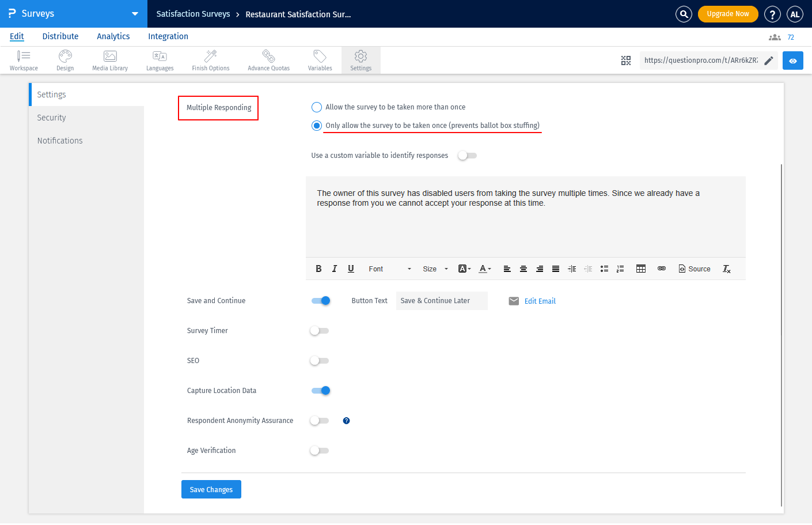Open Finish Options
The image size is (812, 525).
[210, 60]
